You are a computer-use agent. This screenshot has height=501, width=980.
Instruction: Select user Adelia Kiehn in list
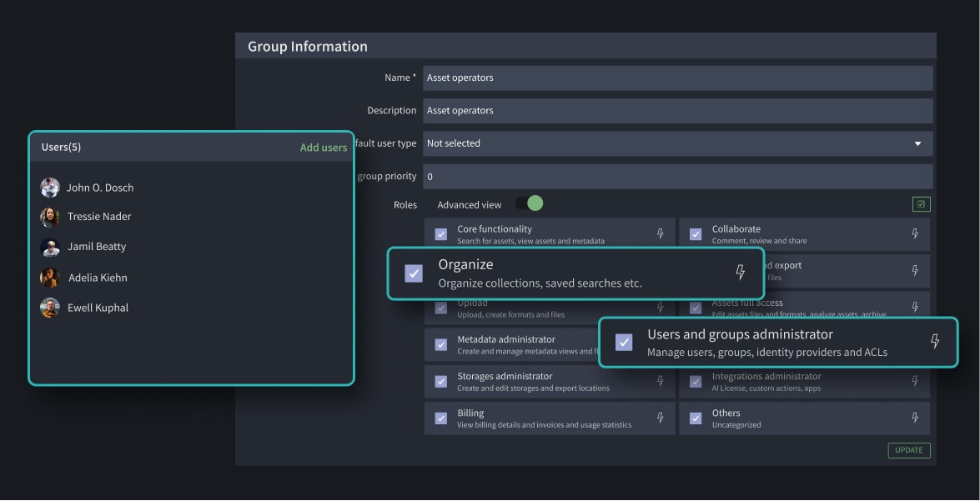click(97, 278)
